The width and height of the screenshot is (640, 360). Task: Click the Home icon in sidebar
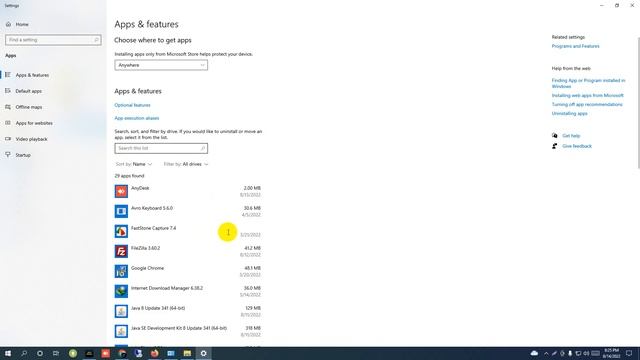click(8, 24)
